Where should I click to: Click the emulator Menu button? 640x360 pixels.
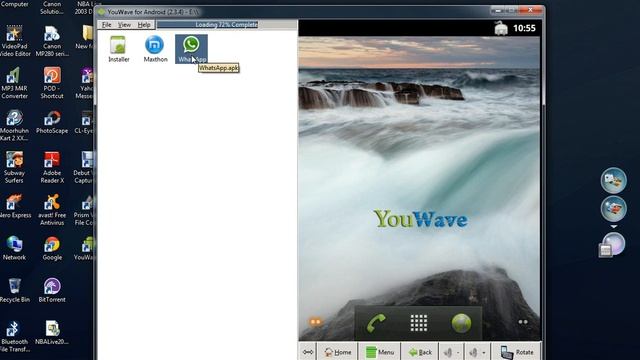[380, 352]
